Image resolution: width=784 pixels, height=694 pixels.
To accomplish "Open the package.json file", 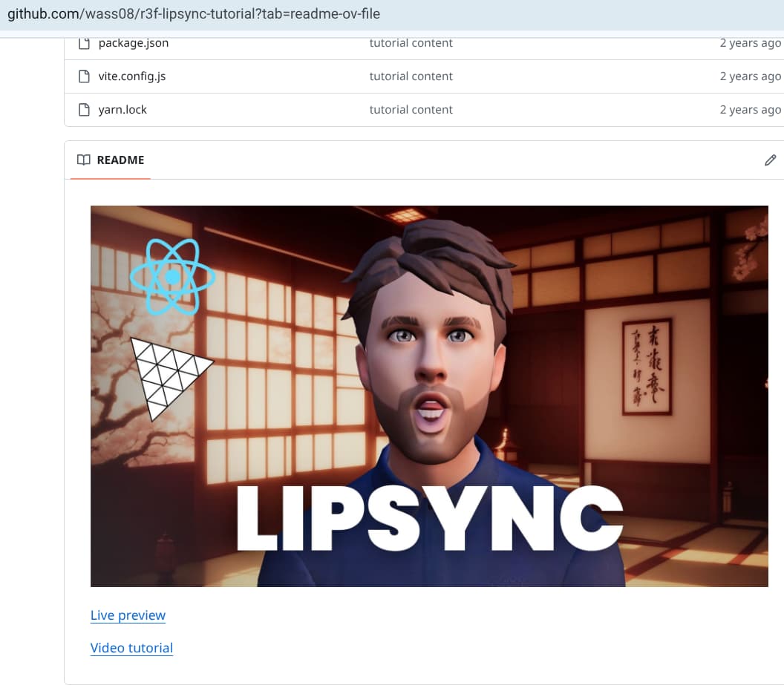I will click(134, 43).
